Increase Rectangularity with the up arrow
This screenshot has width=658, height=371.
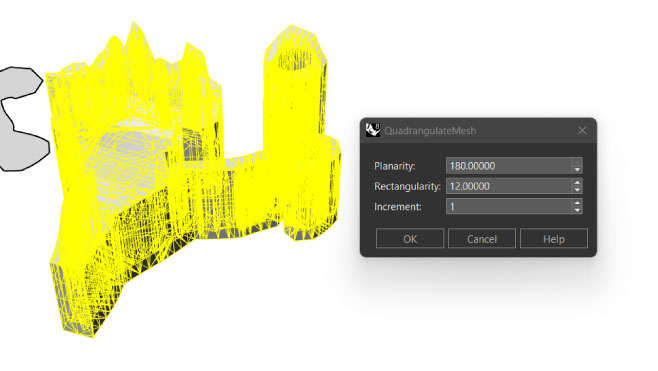(x=577, y=182)
